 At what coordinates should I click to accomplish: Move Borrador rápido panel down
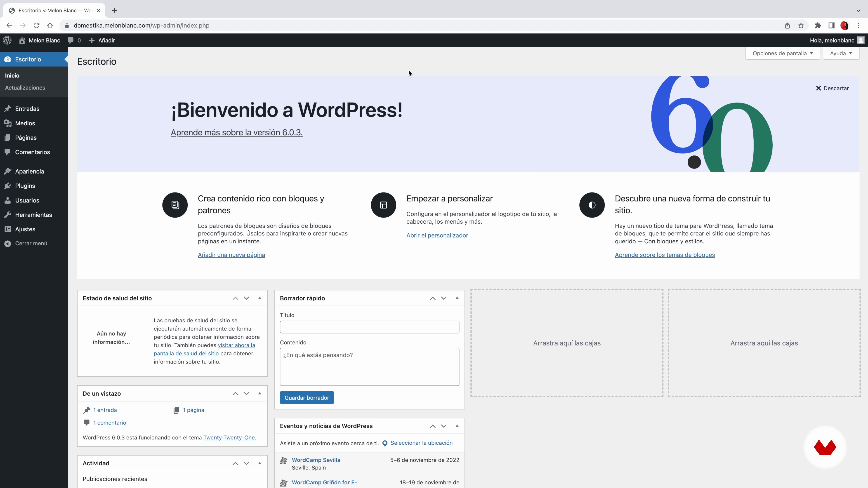pyautogui.click(x=444, y=298)
